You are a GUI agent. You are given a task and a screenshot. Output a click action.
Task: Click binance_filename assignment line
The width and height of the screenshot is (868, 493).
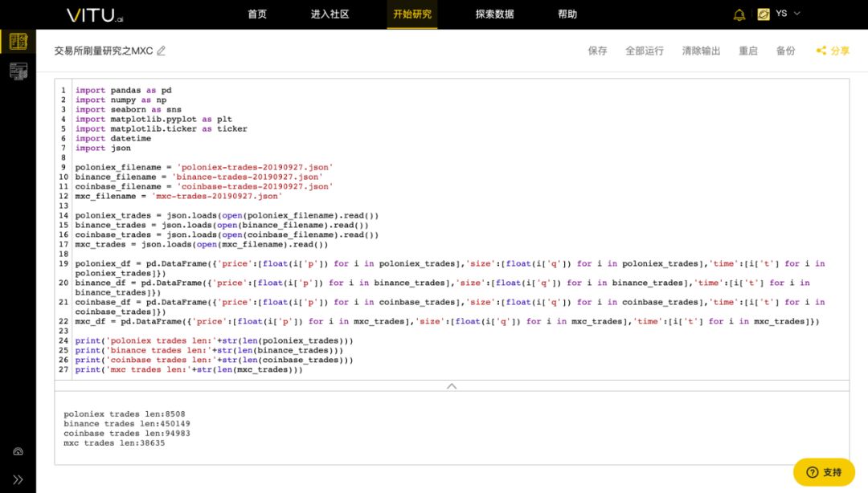199,177
